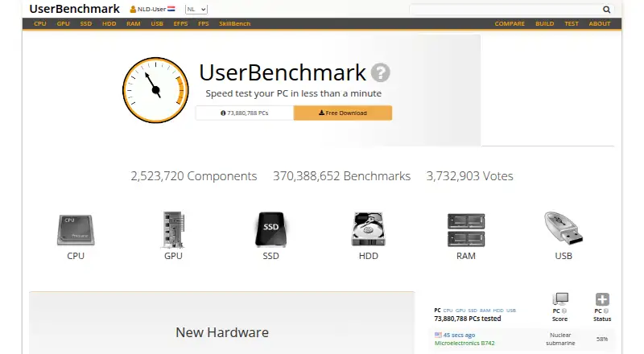Open the ABOUT menu item
Image resolution: width=644 pixels, height=354 pixels.
(600, 23)
